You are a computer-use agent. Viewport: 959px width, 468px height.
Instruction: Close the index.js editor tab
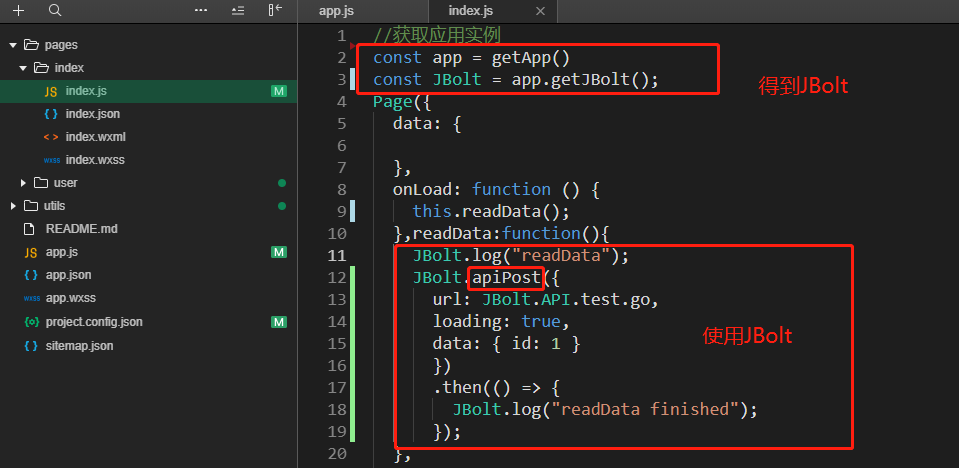click(x=540, y=11)
